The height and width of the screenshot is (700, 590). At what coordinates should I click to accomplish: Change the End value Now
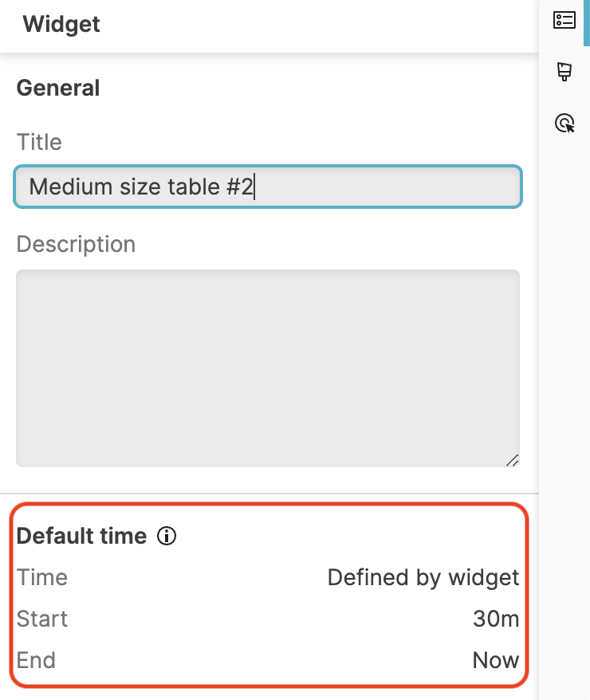tap(496, 660)
